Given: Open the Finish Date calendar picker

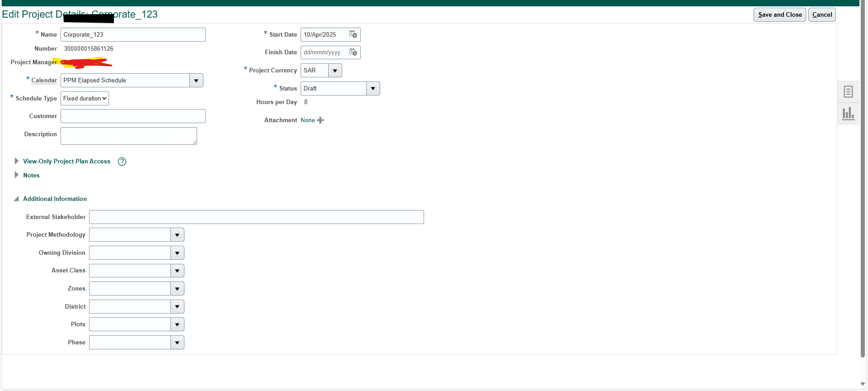Looking at the screenshot, I should (353, 52).
